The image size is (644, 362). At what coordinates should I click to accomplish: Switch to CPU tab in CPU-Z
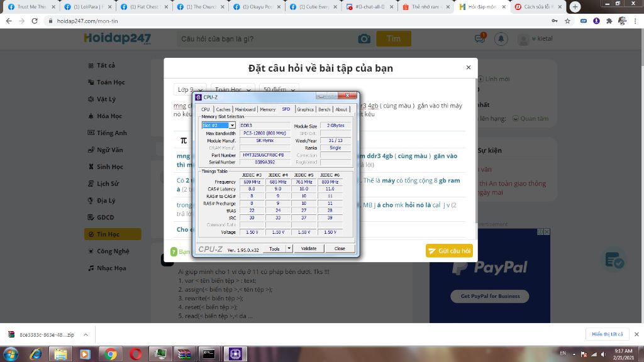(x=206, y=109)
